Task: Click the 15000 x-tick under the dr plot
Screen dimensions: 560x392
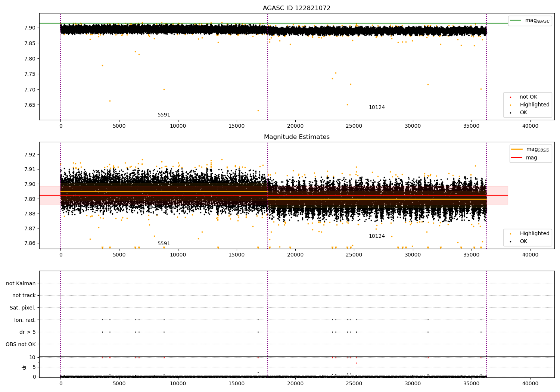Action: pyautogui.click(x=237, y=383)
